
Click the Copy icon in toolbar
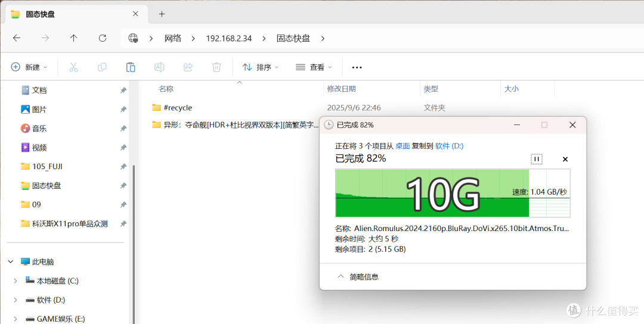(x=102, y=67)
